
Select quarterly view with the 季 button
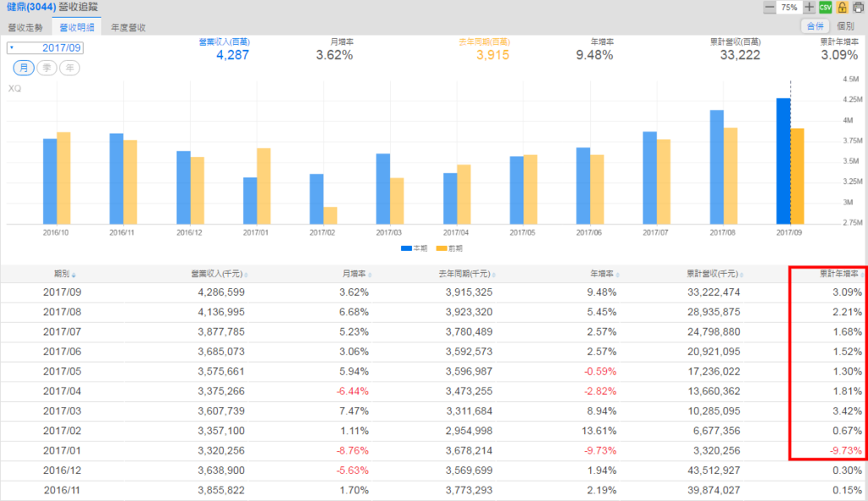tap(47, 68)
